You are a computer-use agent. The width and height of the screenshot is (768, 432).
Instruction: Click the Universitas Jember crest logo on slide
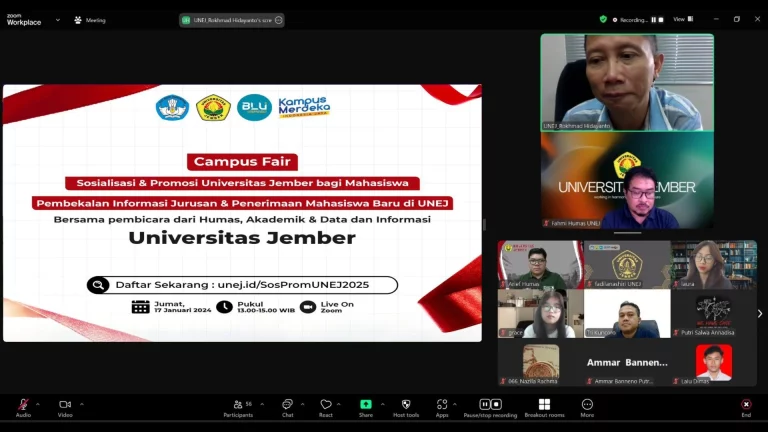213,107
